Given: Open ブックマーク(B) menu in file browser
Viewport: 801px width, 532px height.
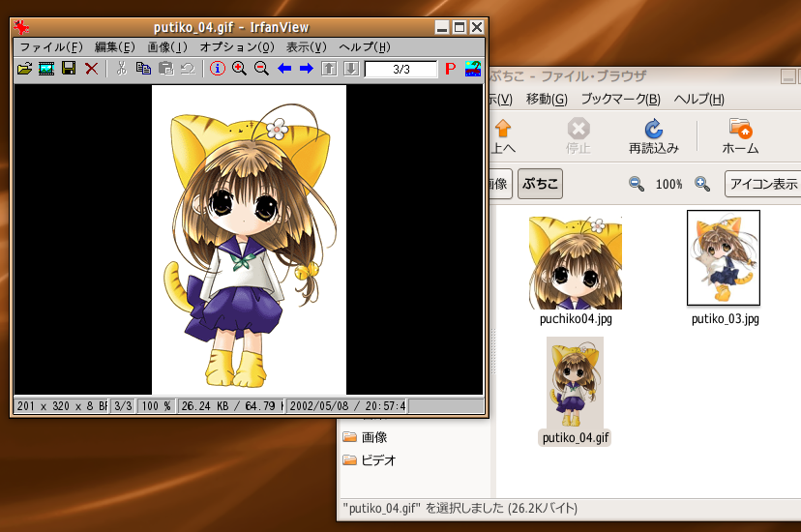Looking at the screenshot, I should point(621,99).
